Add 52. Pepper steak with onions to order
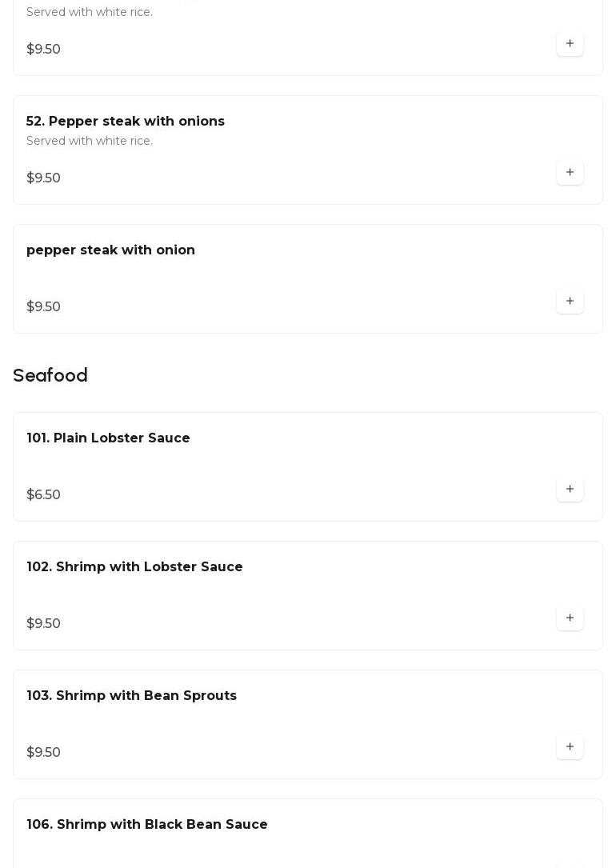The image size is (616, 868). 570,172
